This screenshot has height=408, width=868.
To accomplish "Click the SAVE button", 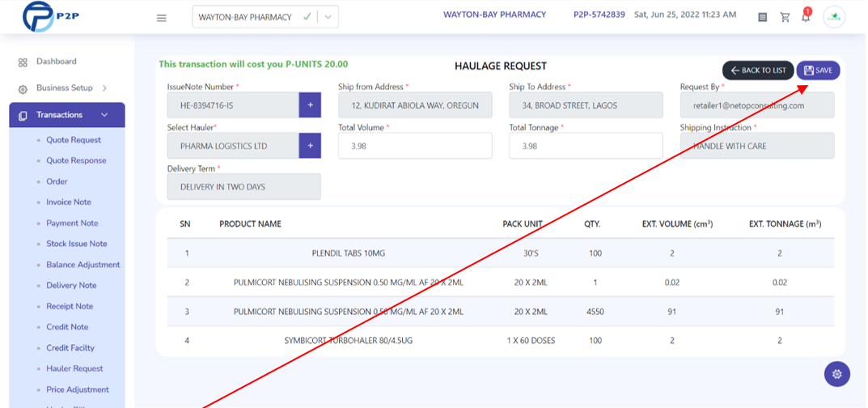I will (818, 70).
